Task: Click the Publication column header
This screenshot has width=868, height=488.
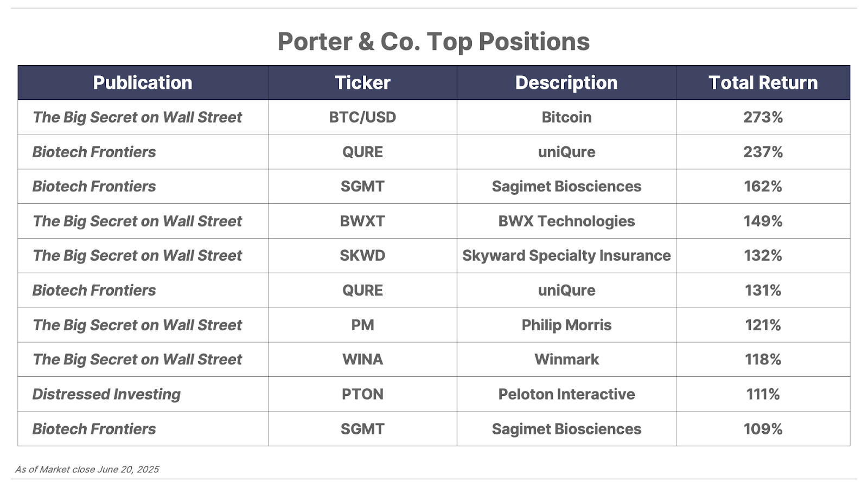Action: (143, 82)
